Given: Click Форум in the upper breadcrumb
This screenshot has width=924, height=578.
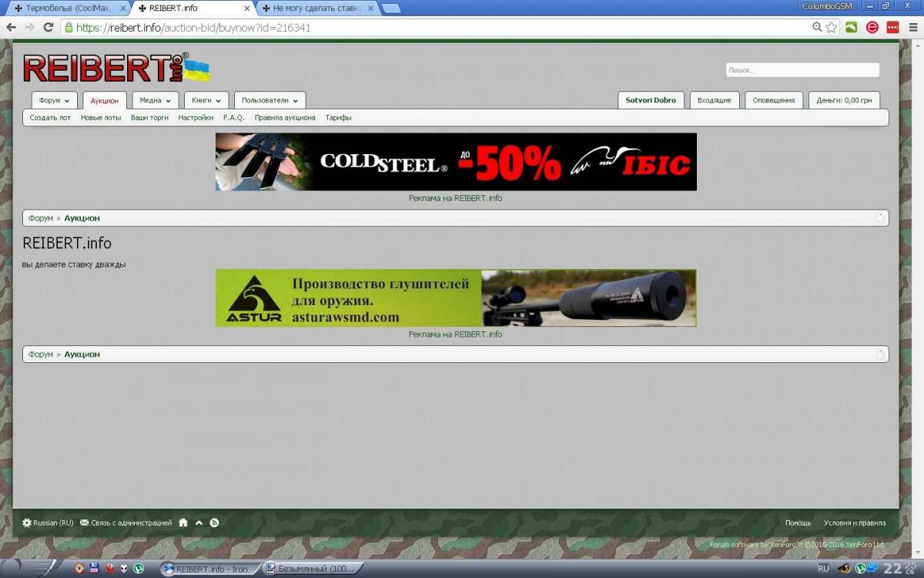Looking at the screenshot, I should tap(41, 218).
